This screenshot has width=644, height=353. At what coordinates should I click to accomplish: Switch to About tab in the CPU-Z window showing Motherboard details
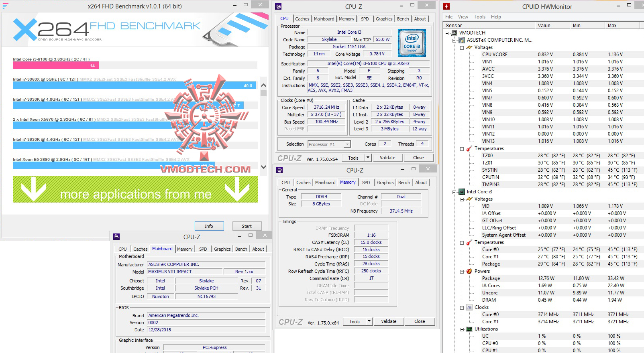coord(258,249)
